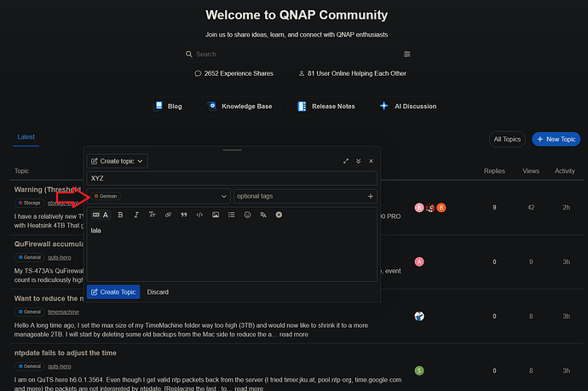Viewport: 588px width, 391px height.
Task: Discard the draft topic
Action: coord(158,292)
